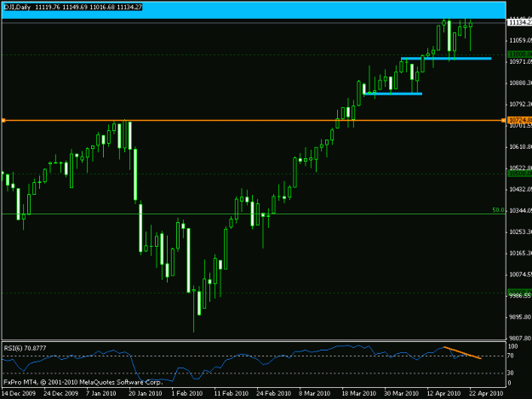
Task: Click the 9895.80 price axis label
Action: [520, 317]
